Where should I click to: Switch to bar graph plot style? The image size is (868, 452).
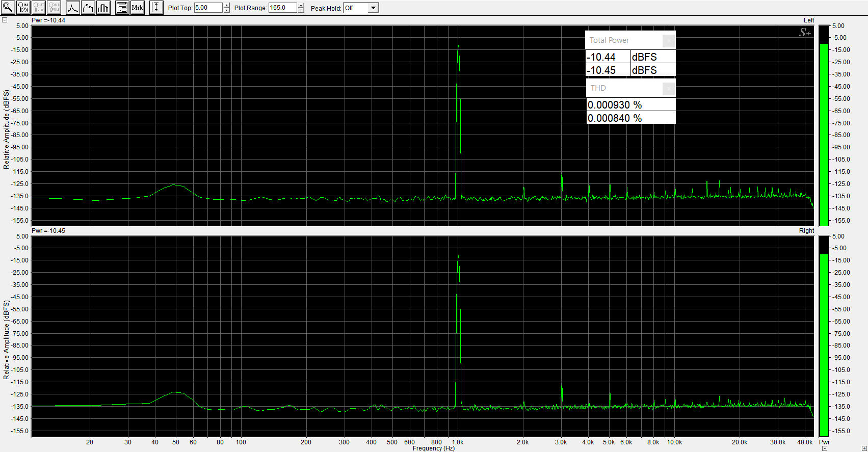click(103, 8)
